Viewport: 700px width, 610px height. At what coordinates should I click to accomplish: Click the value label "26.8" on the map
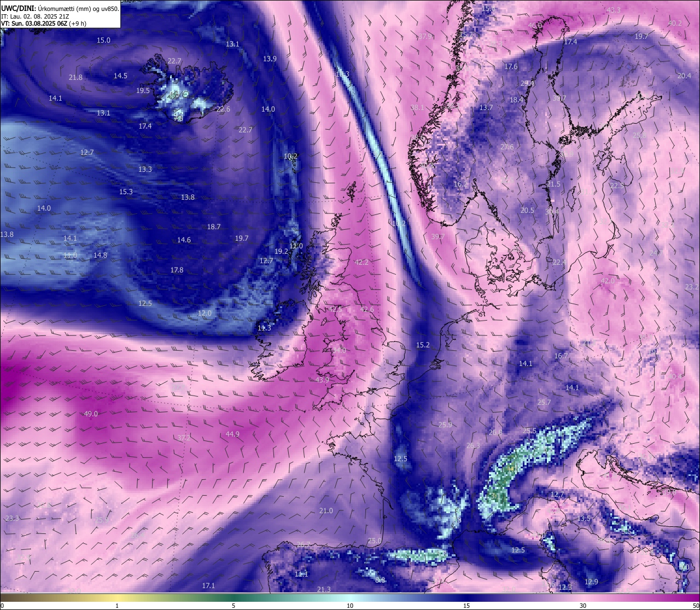pos(495,433)
